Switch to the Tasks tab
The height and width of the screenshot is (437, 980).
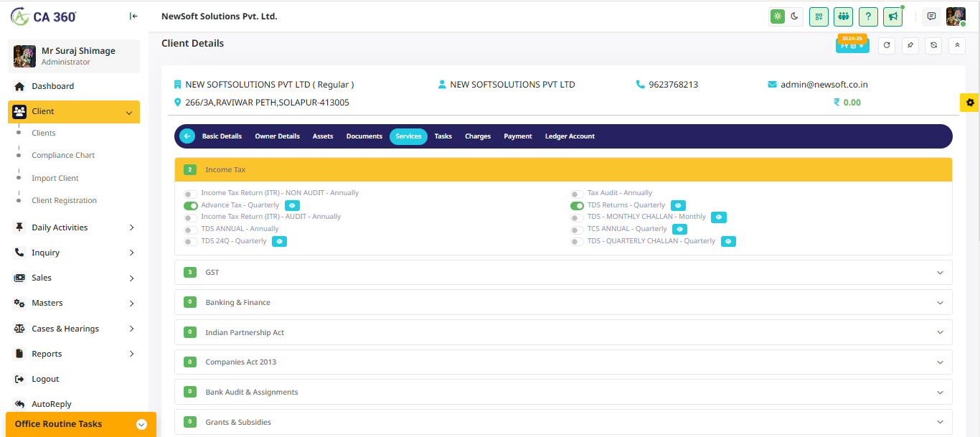point(443,136)
